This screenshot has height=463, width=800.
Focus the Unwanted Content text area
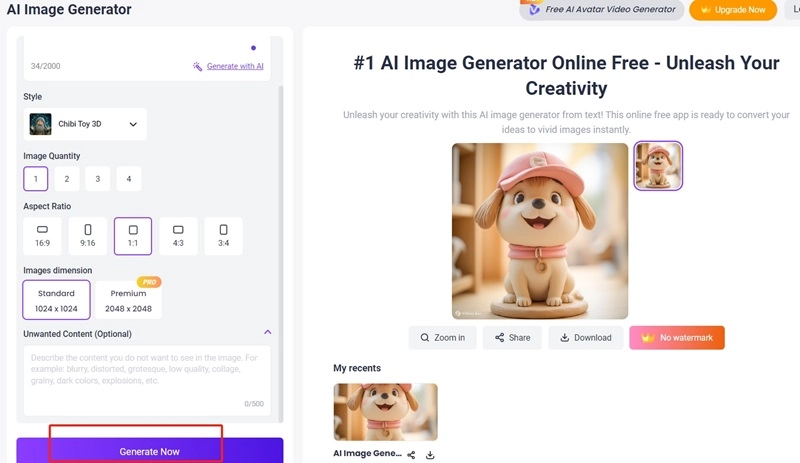pyautogui.click(x=147, y=380)
